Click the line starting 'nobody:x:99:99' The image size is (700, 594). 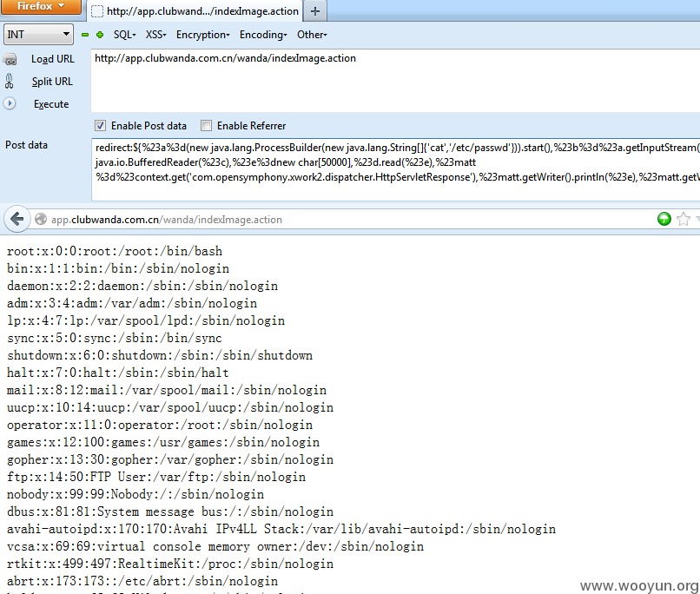coord(135,494)
